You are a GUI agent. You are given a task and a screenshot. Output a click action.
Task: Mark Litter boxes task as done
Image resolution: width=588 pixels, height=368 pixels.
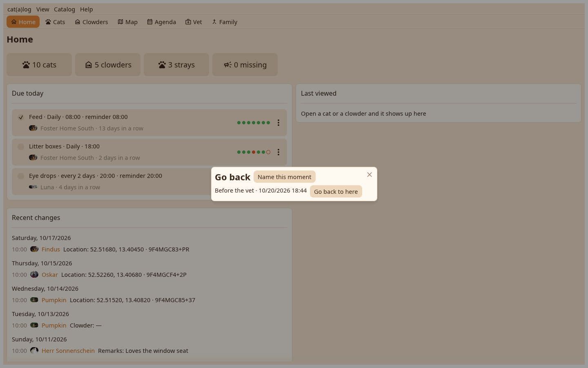(x=21, y=146)
